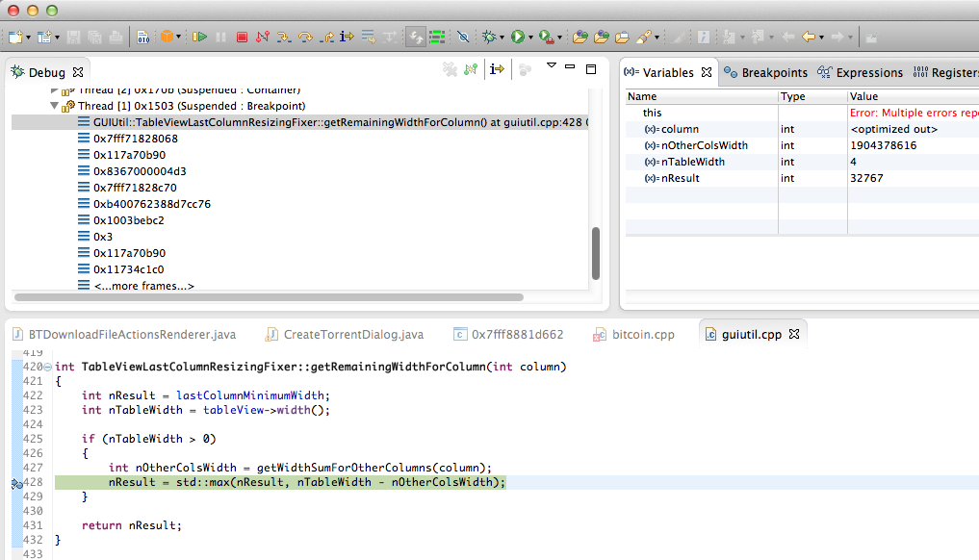Minimize the Debug view panel
Image resolution: width=979 pixels, height=560 pixels.
coord(570,66)
